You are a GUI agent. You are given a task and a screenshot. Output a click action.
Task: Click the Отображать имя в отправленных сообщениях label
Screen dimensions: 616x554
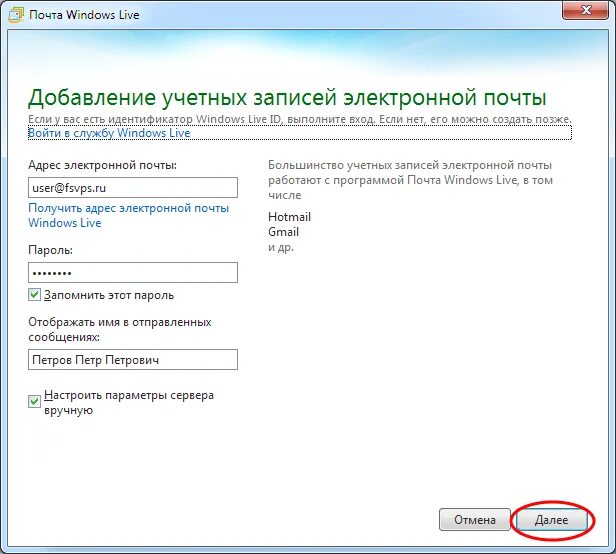(120, 329)
